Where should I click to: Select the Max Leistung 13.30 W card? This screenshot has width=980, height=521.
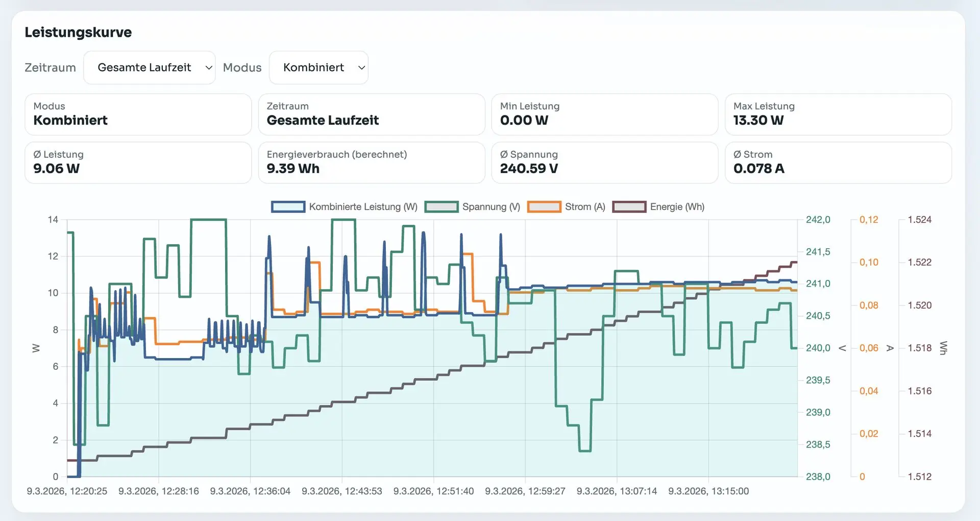838,114
